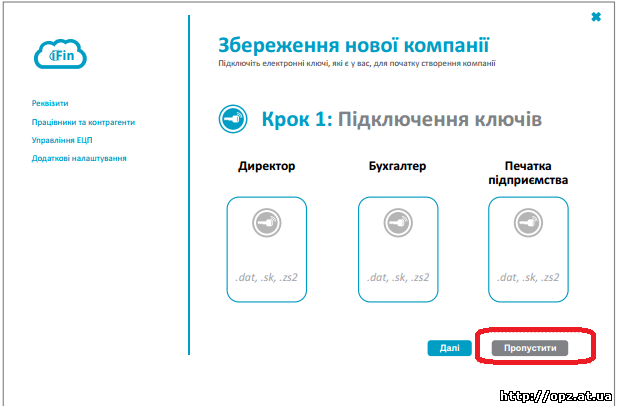Click the Пропустити button
This screenshot has width=617, height=406.
[530, 348]
